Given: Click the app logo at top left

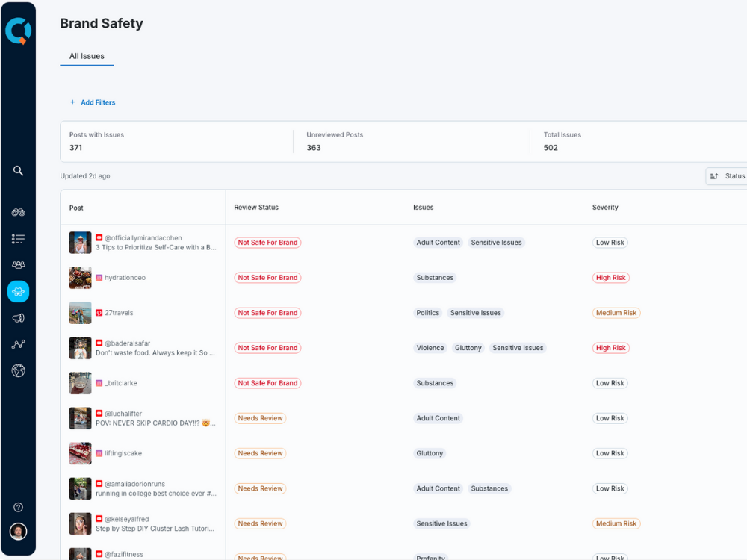Looking at the screenshot, I should (17, 31).
